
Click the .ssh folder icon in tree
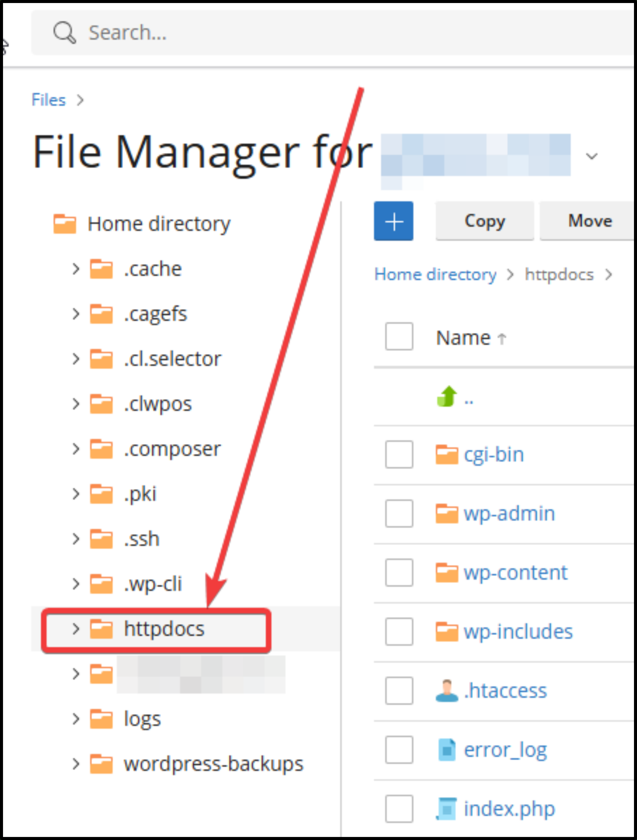point(101,539)
